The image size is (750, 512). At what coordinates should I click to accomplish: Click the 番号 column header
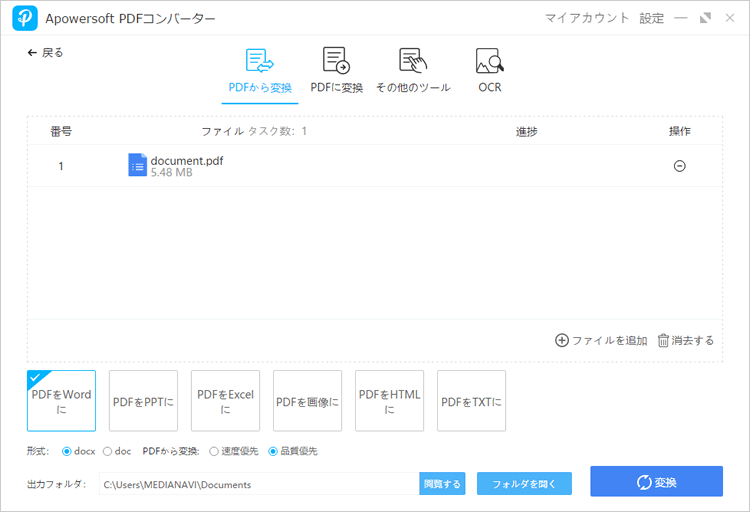61,131
